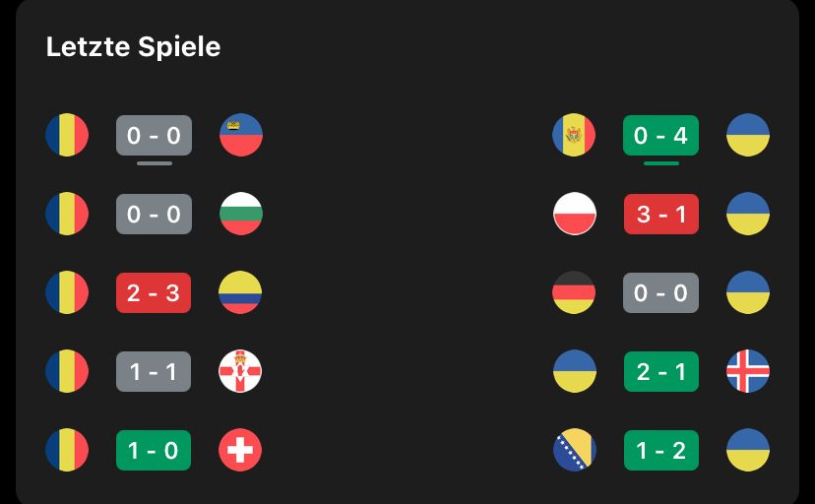Click the Switzerland flag icon
Viewport: 815px width, 504px height.
[240, 451]
